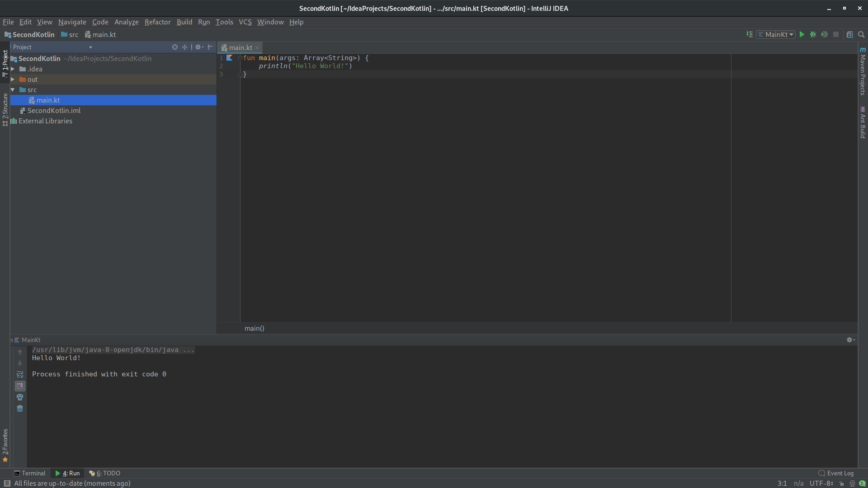Viewport: 868px width, 488px height.
Task: Collapse fold marker at line 1 in editor
Action: pyautogui.click(x=240, y=58)
